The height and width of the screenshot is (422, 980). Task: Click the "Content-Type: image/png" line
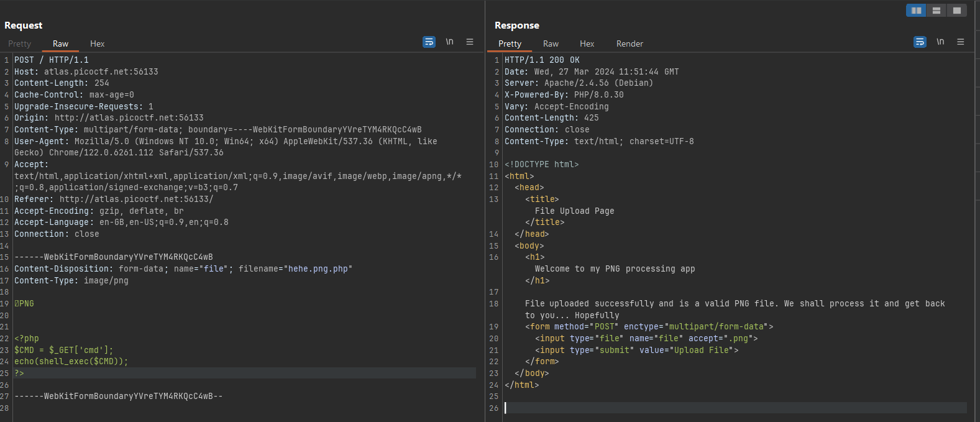coord(71,281)
